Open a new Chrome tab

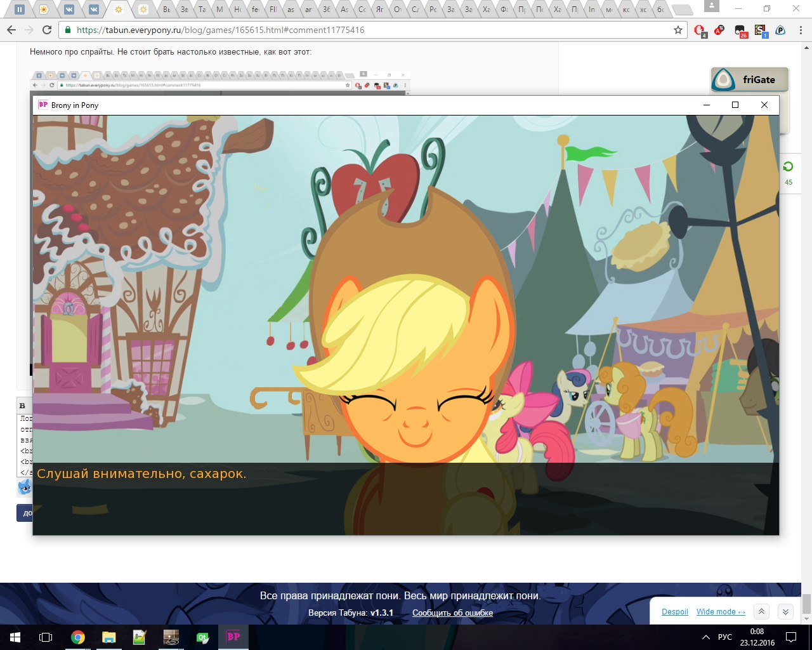tap(681, 10)
